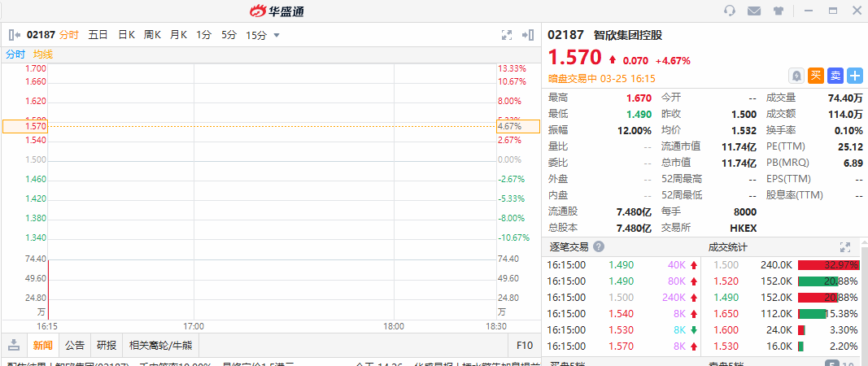Click the stock name 智欣集团控股
Image resolution: width=868 pixels, height=366 pixels.
[628, 35]
